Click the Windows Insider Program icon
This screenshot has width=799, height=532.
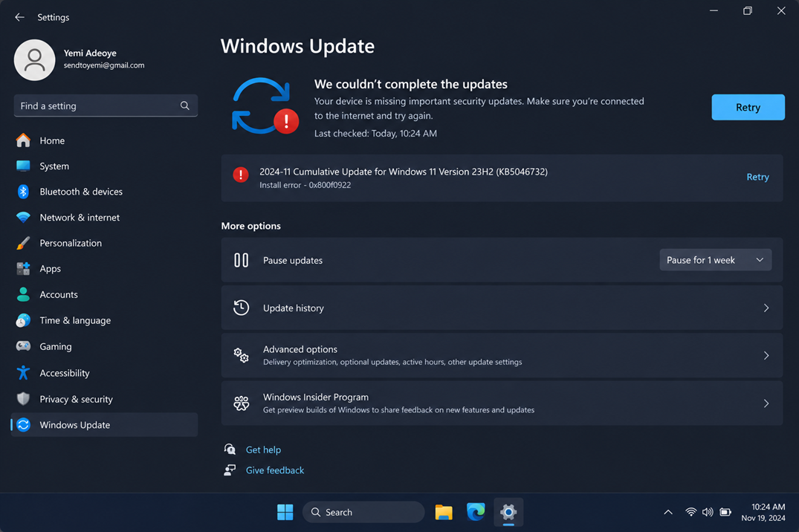[241, 403]
